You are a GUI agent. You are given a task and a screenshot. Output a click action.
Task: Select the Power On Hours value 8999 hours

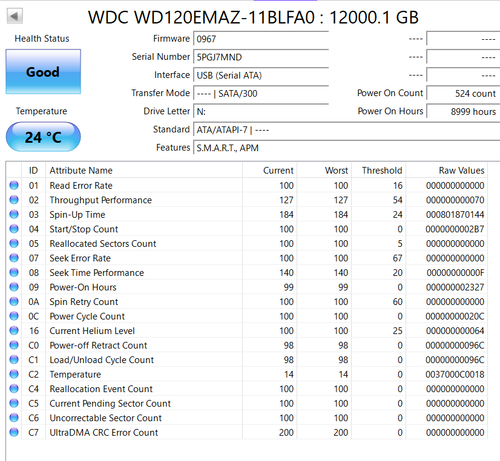click(x=463, y=111)
